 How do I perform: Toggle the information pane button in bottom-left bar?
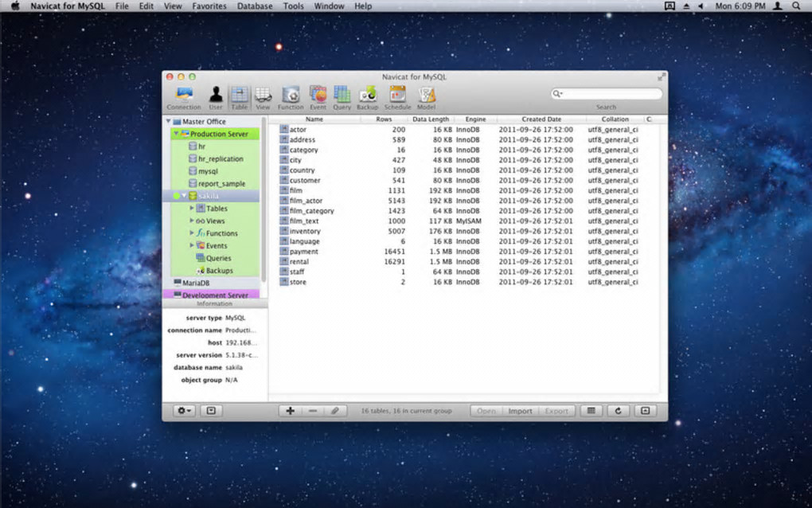pos(211,411)
